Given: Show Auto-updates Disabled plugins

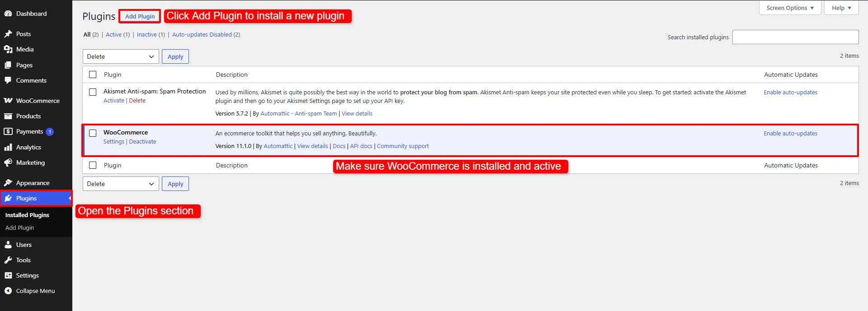Looking at the screenshot, I should tap(202, 35).
